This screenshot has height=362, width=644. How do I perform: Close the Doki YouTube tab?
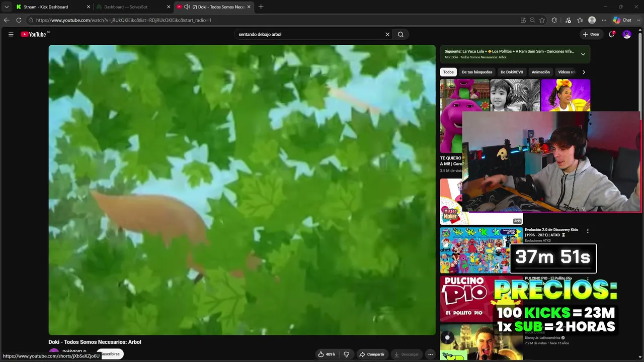tap(249, 7)
